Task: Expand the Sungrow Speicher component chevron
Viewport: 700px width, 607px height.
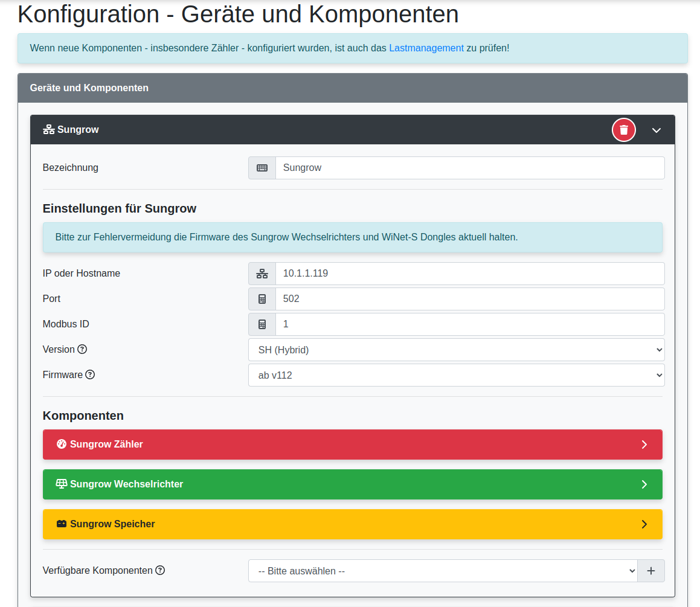Action: pos(644,524)
